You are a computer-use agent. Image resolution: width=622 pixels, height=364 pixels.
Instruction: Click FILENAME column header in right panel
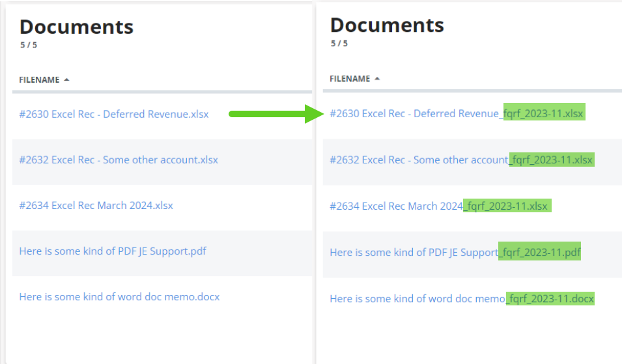tap(350, 79)
